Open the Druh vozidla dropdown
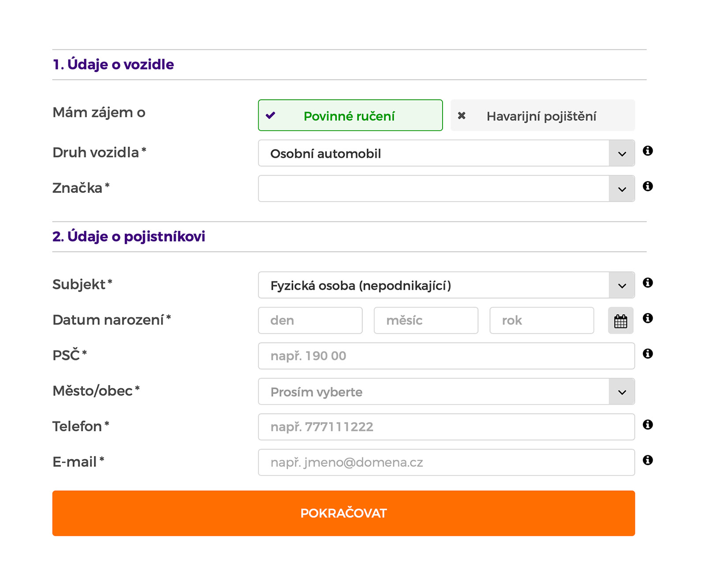Viewport: 706px width, 588px height. coord(446,153)
